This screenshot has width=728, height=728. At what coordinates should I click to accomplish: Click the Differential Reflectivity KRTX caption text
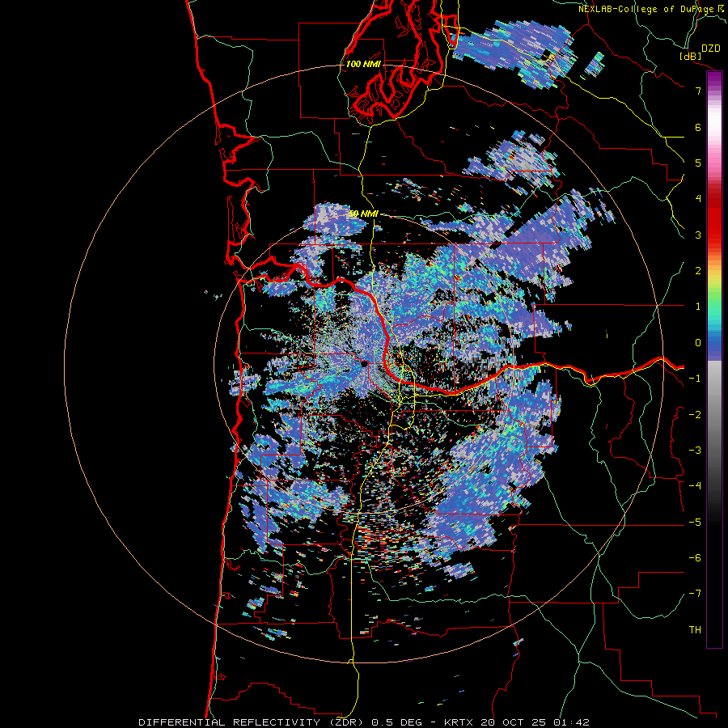(x=364, y=722)
